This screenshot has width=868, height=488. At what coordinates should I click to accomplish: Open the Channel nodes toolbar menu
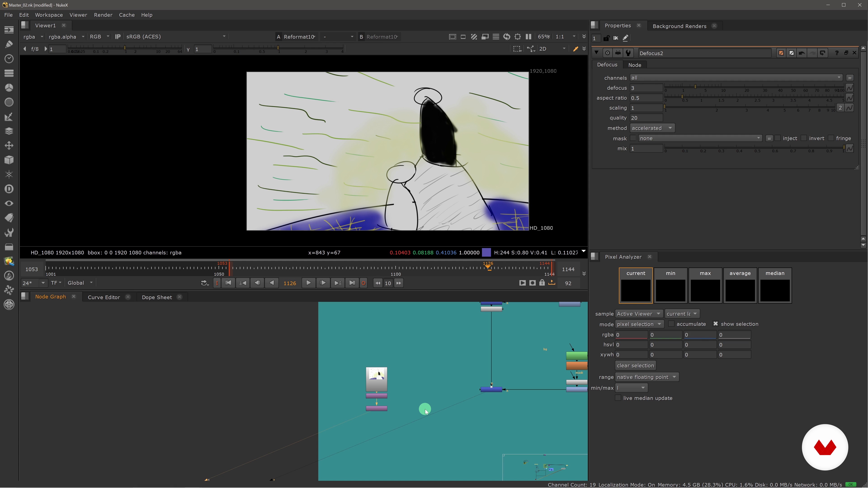click(x=9, y=73)
